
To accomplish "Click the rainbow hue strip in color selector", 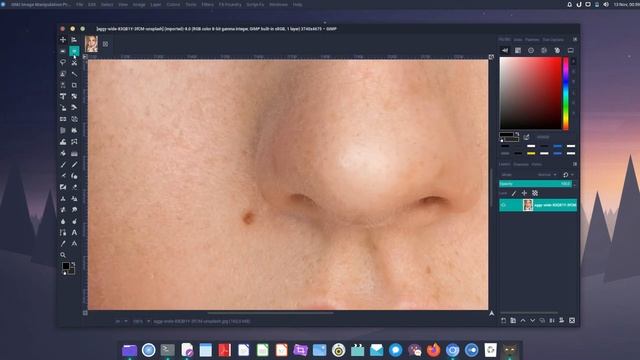I will pos(566,93).
